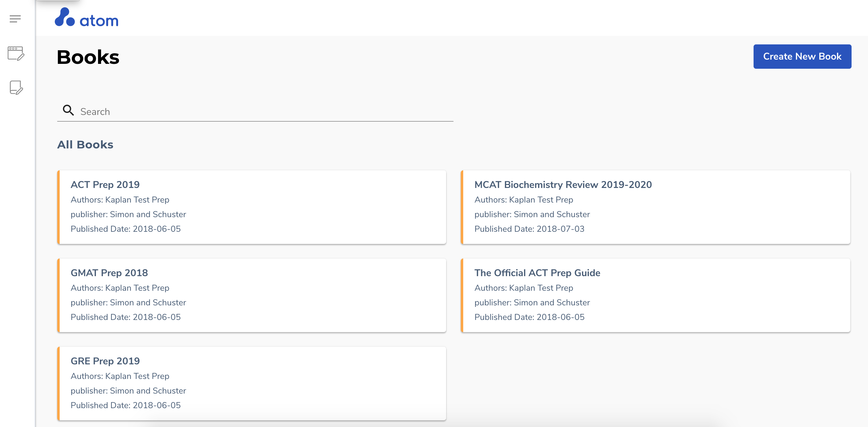Click the Books page title
Screen dimensions: 868x427
click(x=88, y=57)
